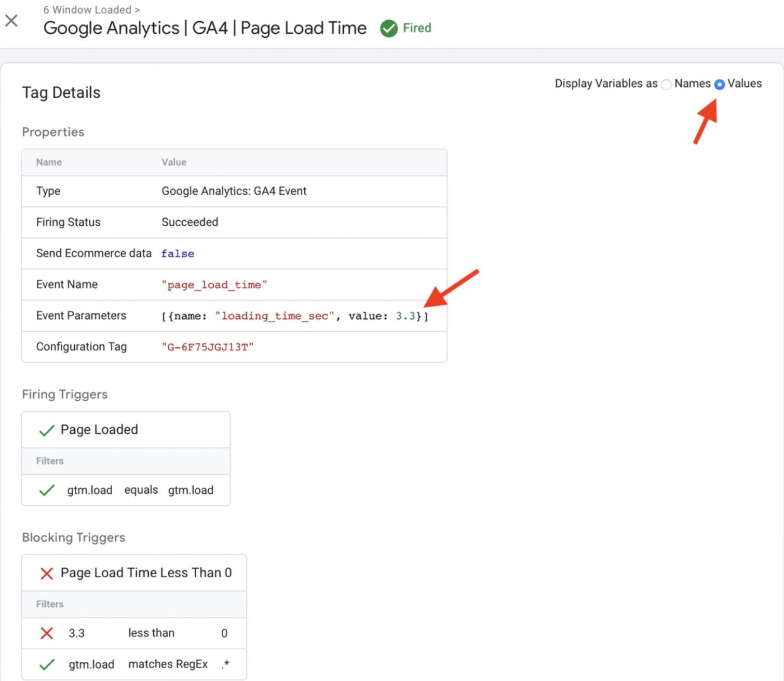Click the Event Parameters loading_time_sec value
This screenshot has height=681, width=784.
294,316
